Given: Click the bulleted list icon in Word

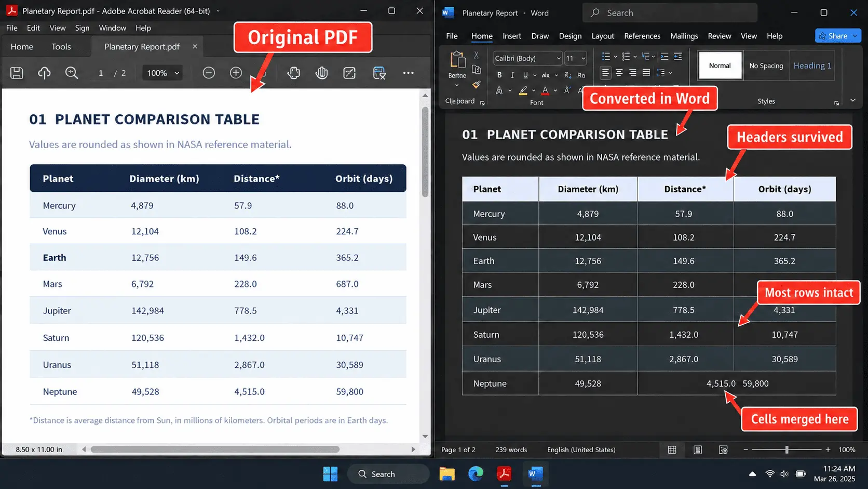Looking at the screenshot, I should pos(606,56).
